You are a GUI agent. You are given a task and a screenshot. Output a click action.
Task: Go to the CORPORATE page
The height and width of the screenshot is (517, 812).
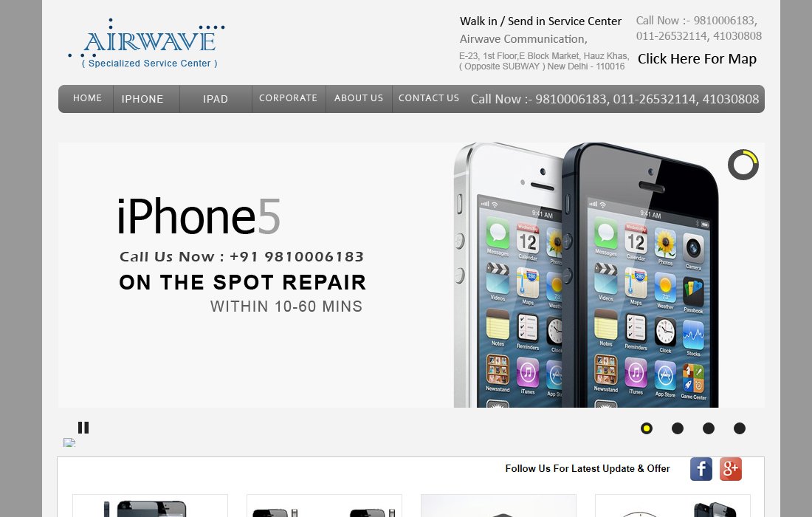click(288, 98)
